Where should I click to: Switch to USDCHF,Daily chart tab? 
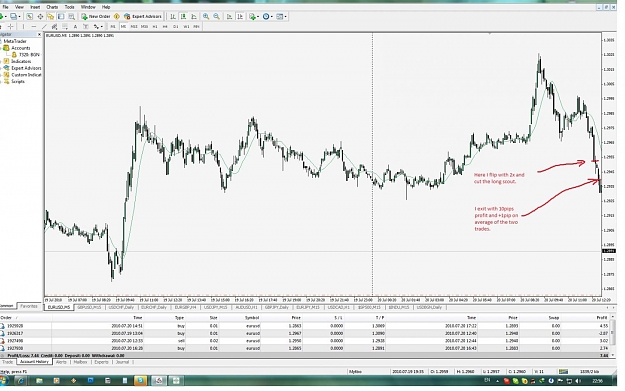(x=122, y=307)
